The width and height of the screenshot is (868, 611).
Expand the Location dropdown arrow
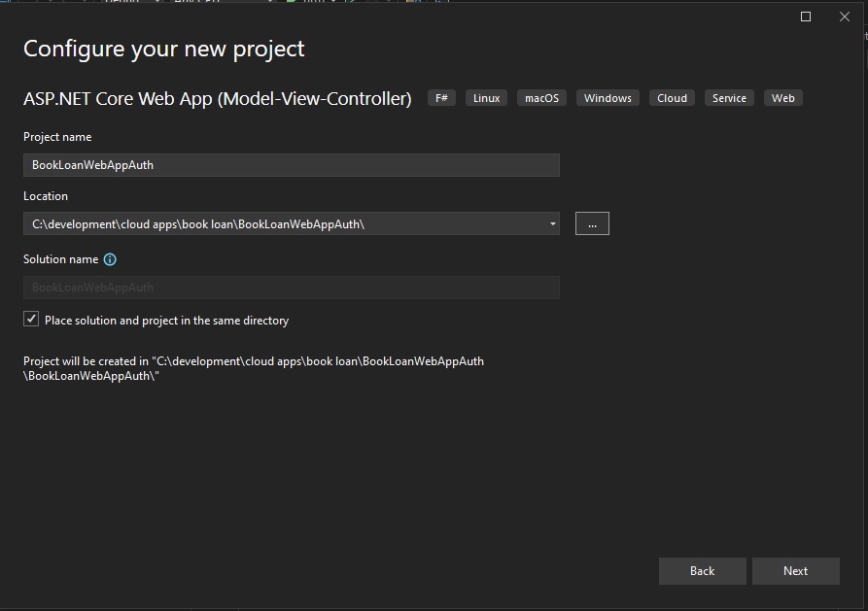(x=552, y=223)
